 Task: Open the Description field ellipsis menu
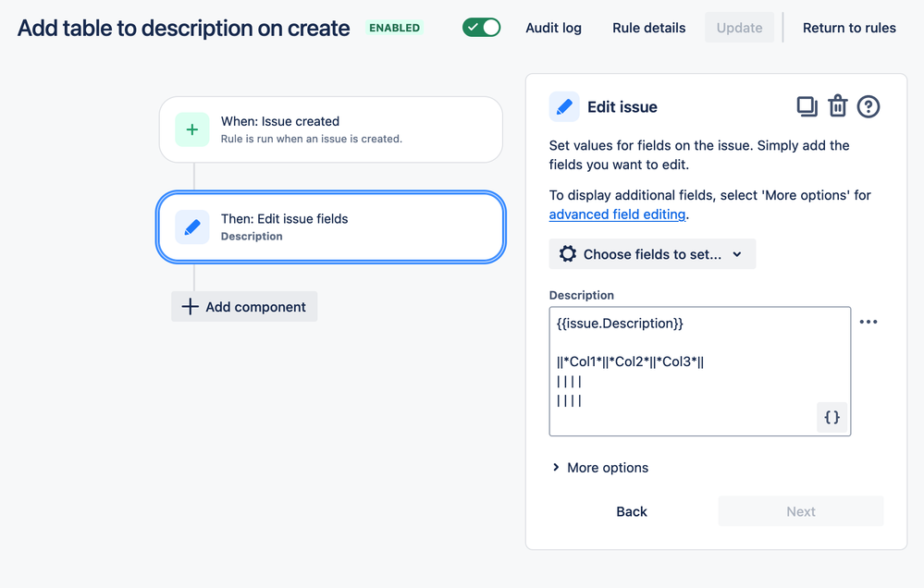coord(868,322)
